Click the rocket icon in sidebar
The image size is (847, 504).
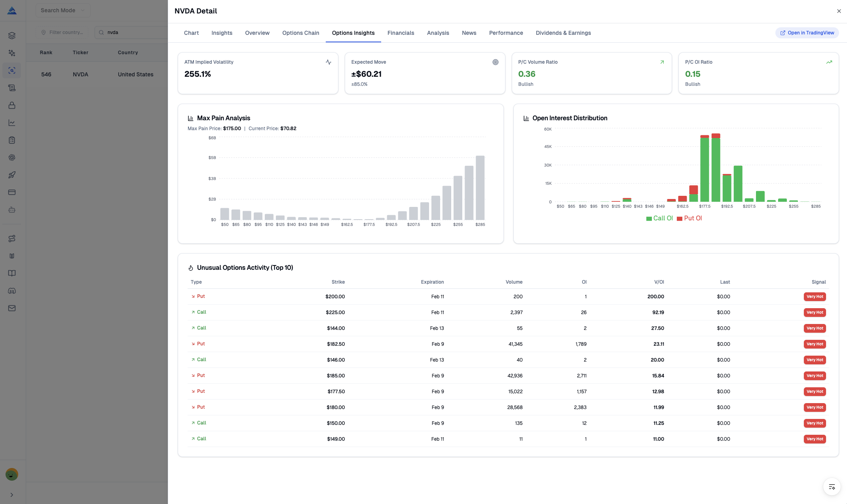click(12, 175)
